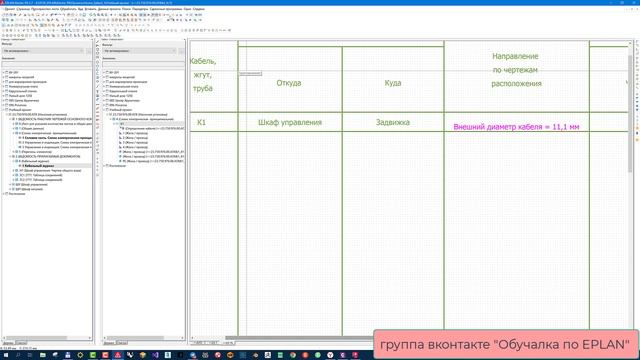Collapse ВЕДОМОСТЬ РАБОЧИХ ЧЕРТЕЖЕЙ node
640x360 pixels.
click(10, 119)
